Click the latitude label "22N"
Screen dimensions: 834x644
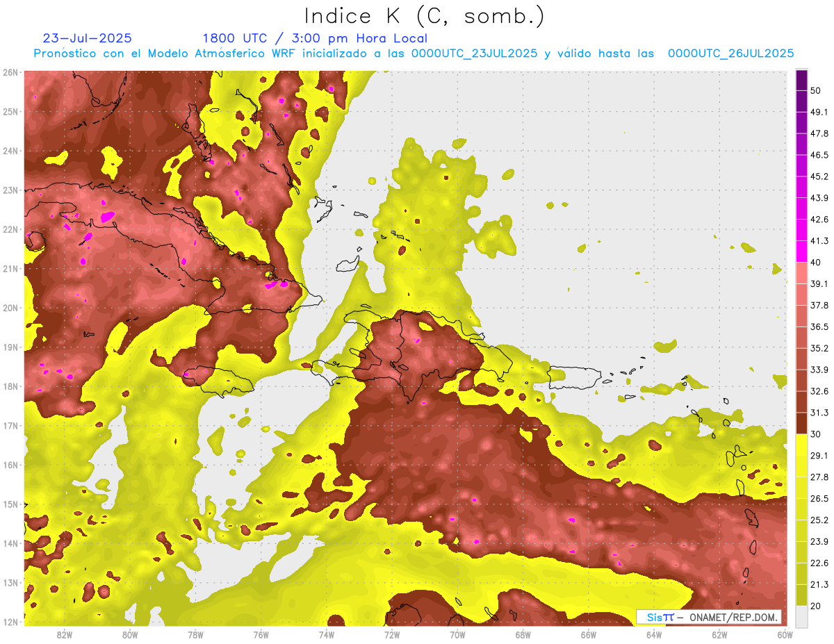pos(10,229)
